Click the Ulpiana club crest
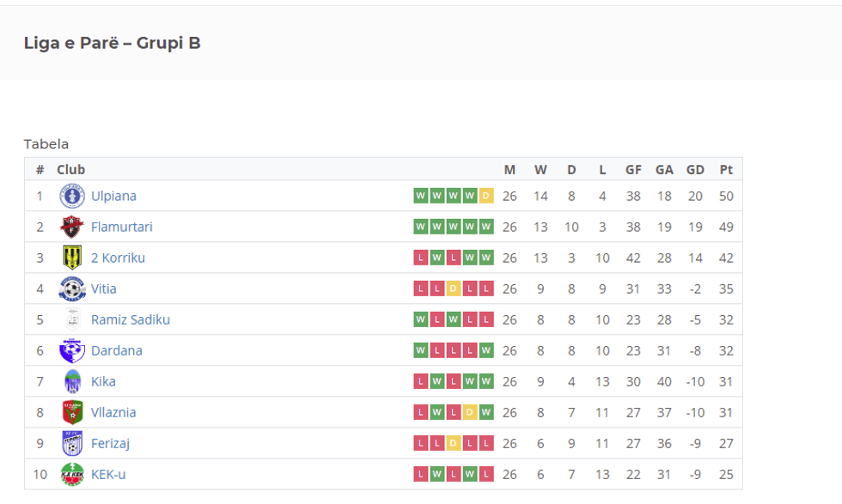 72,196
